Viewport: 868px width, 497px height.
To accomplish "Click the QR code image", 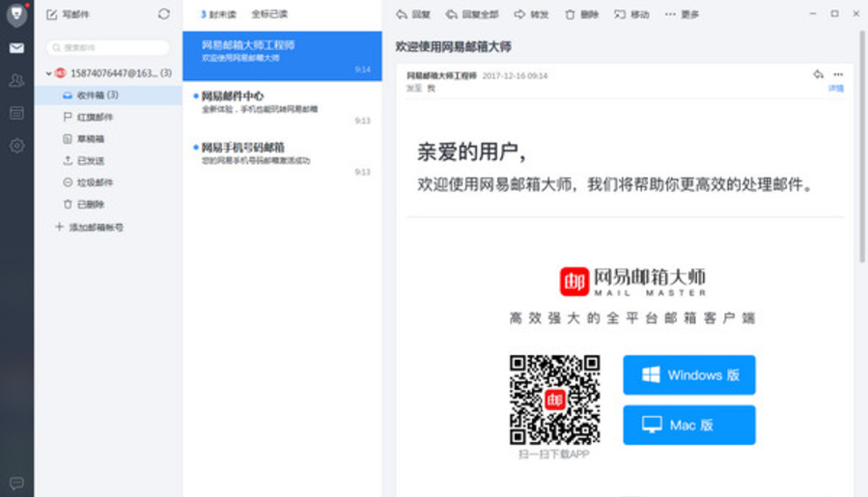I will [554, 400].
